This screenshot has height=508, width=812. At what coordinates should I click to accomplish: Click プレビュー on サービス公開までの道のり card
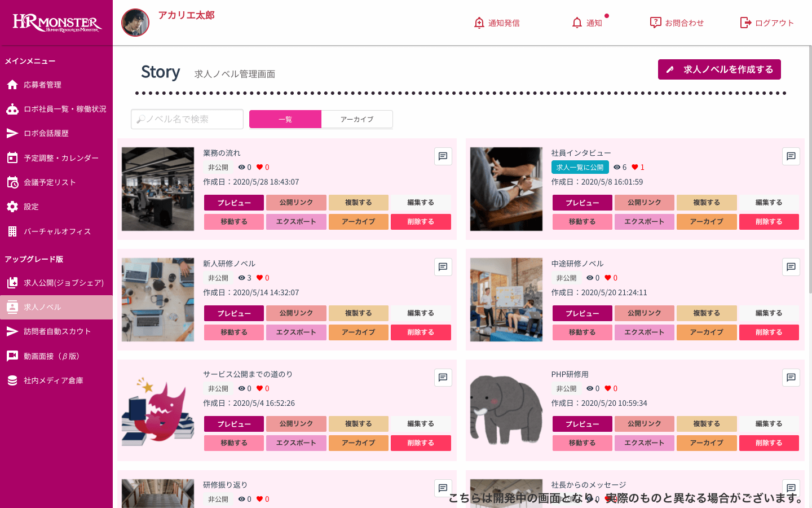pyautogui.click(x=234, y=424)
